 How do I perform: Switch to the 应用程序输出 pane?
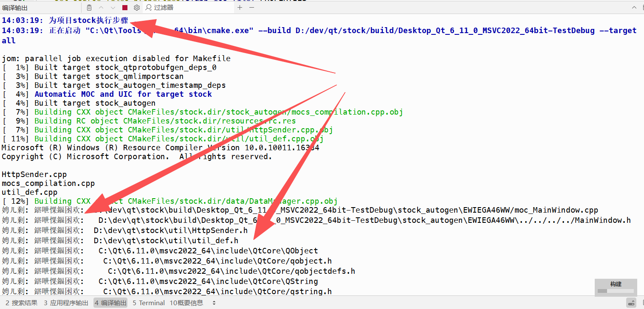pos(66,303)
